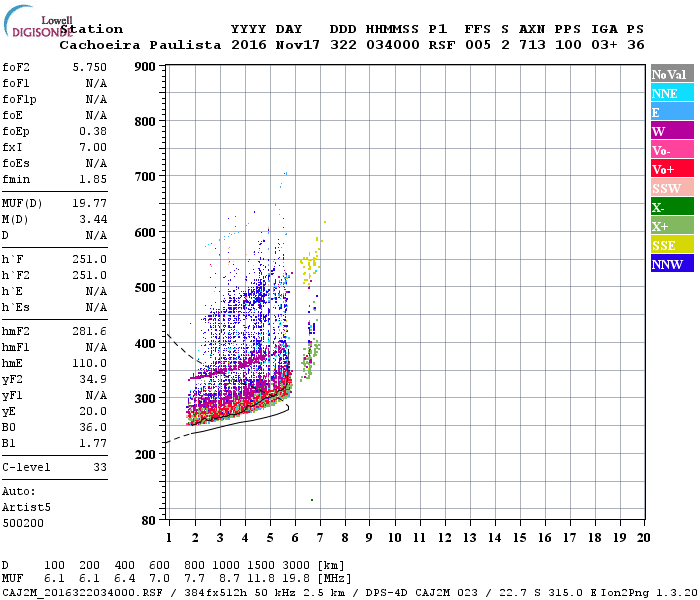Select the SSW legend swatch
This screenshot has height=600, width=700.
pyautogui.click(x=672, y=188)
